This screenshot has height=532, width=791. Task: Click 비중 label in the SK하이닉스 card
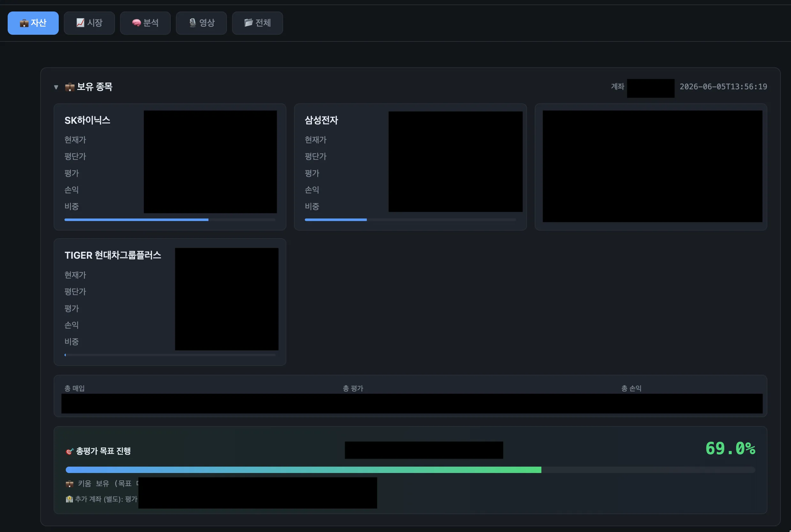click(x=72, y=207)
